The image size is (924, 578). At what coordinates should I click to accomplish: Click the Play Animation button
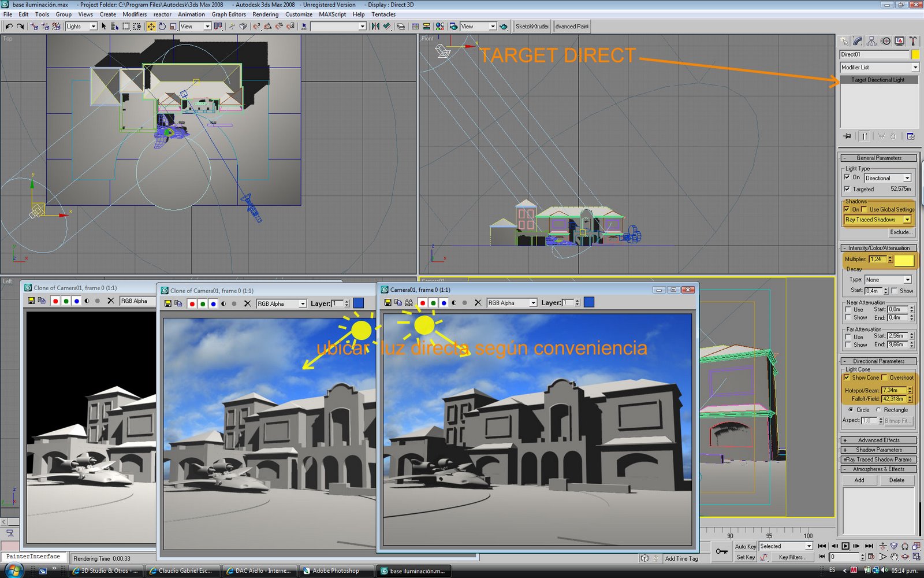(x=845, y=546)
